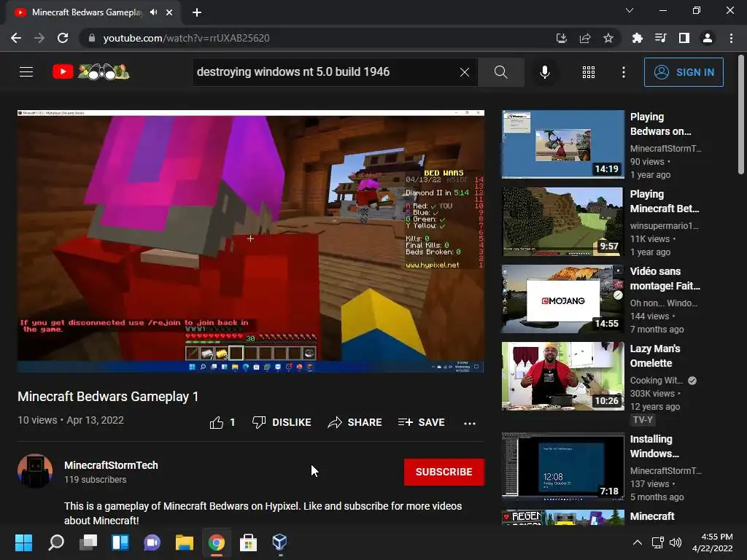Open the MinecraftStormTech channel avatar
747x560 pixels.
click(x=35, y=471)
